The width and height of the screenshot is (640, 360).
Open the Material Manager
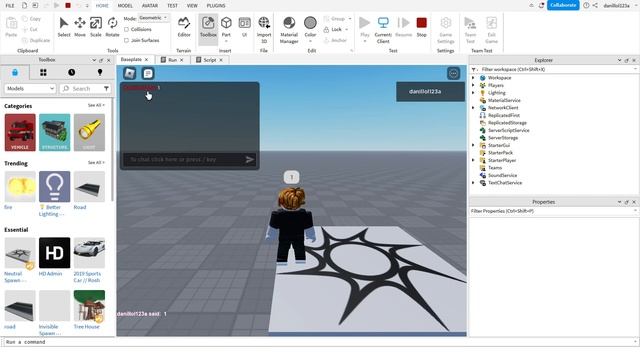[x=289, y=29]
